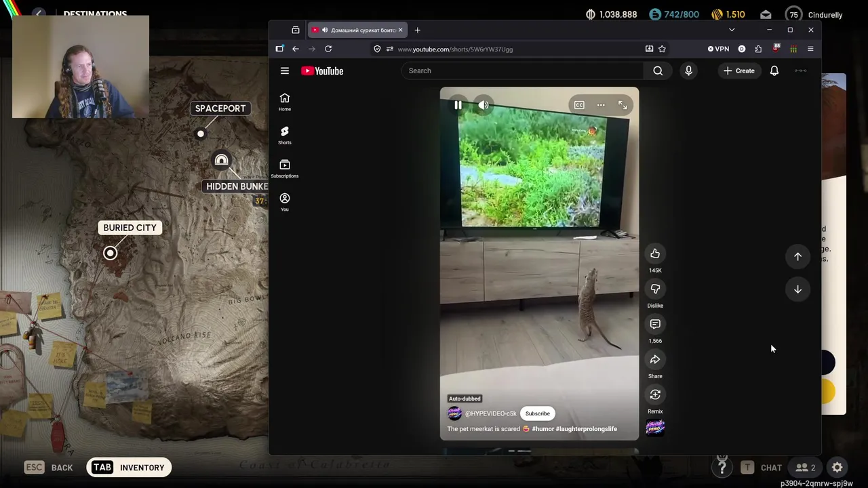Open the tab search dropdown chevron
868x488 pixels.
[x=732, y=30]
